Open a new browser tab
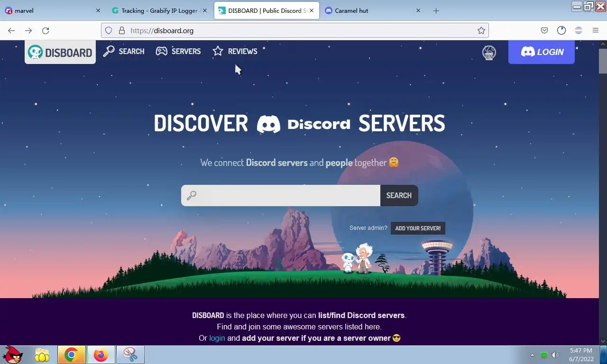 coord(436,10)
